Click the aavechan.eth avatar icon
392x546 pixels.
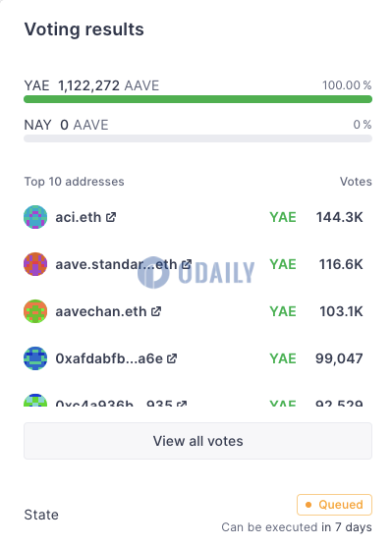pyautogui.click(x=35, y=311)
